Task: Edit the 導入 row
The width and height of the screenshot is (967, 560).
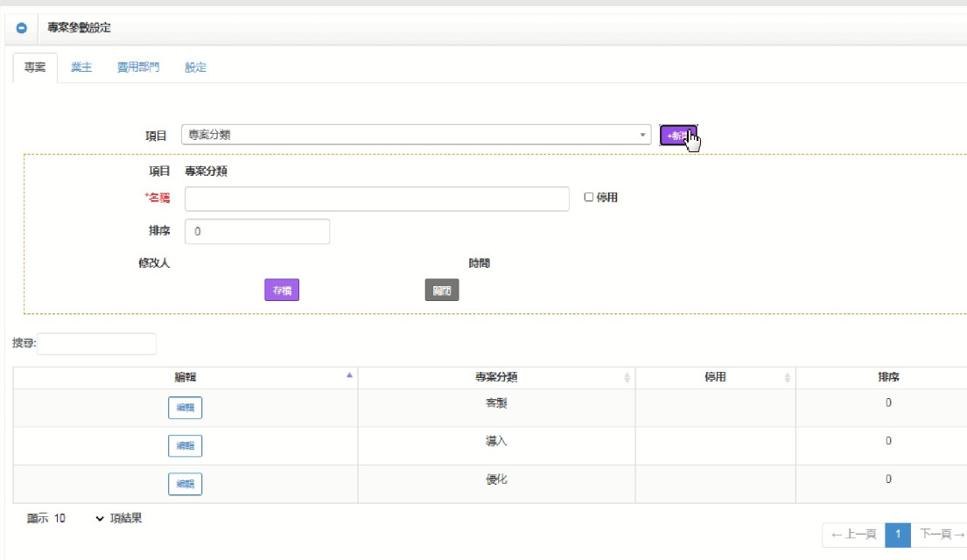Action: pos(185,445)
